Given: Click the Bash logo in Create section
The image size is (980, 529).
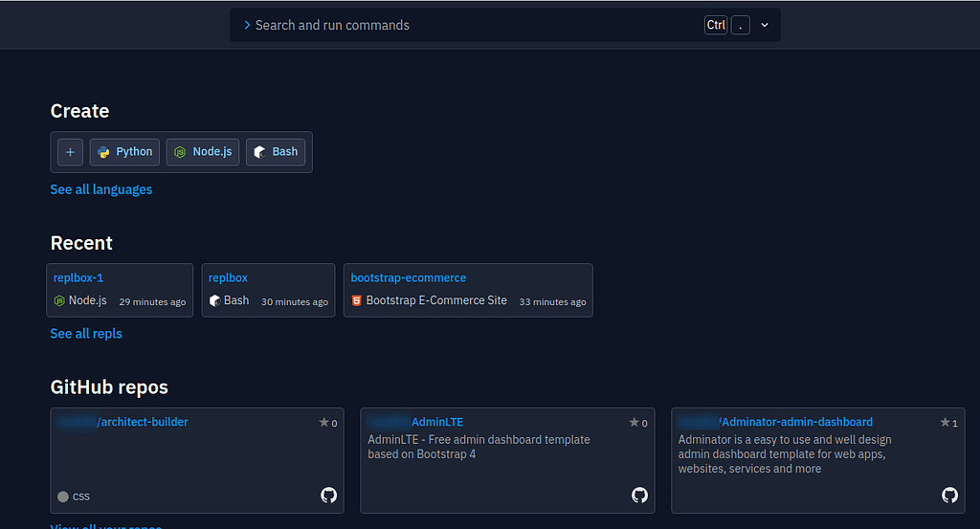Looking at the screenshot, I should 259,152.
